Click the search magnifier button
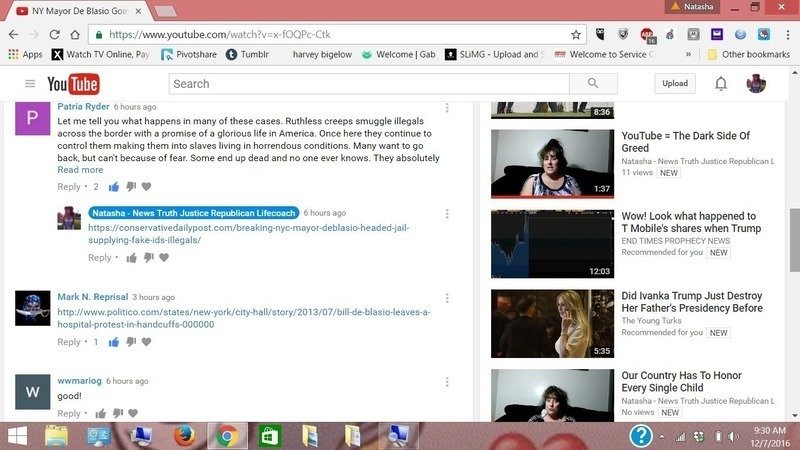This screenshot has height=450, width=800. (593, 84)
